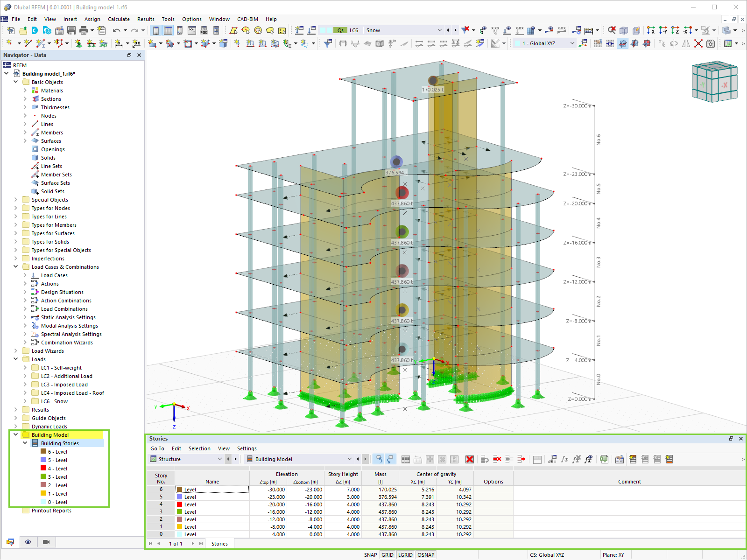
Task: Select the LC6 - Snow tree item
Action: pos(54,401)
